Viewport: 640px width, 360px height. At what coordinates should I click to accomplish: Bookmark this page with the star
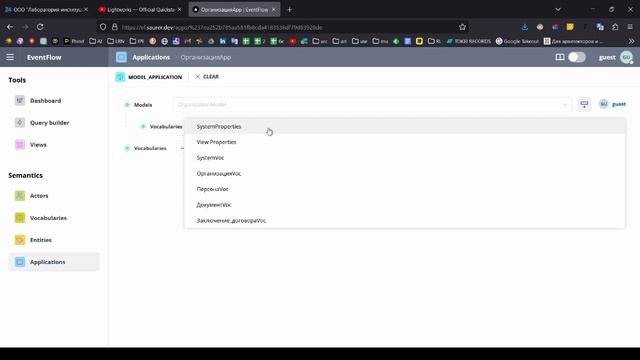pos(462,27)
